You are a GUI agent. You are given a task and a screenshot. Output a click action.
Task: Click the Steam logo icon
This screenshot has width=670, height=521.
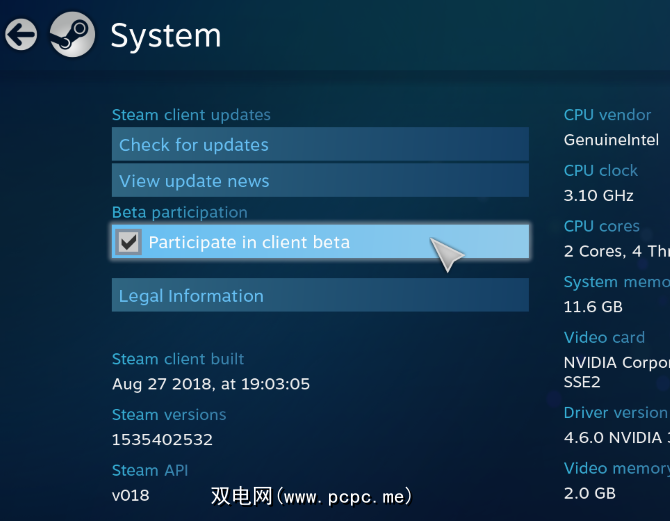72,35
